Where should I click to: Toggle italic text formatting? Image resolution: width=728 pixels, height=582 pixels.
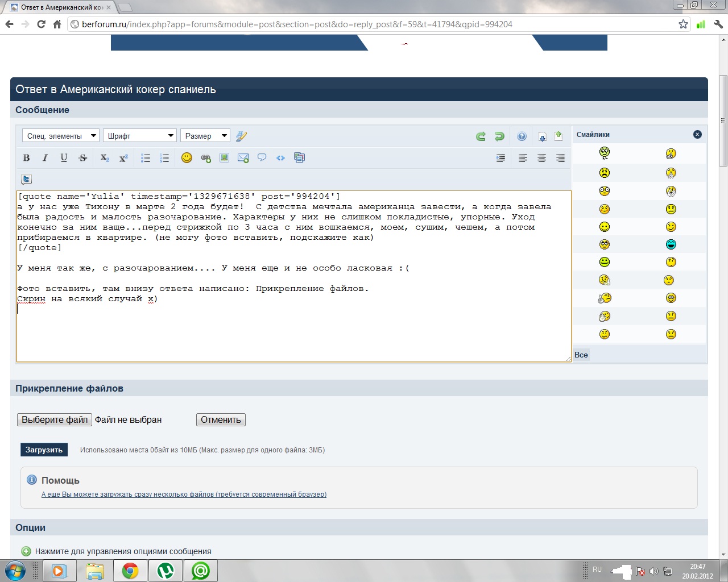click(45, 158)
